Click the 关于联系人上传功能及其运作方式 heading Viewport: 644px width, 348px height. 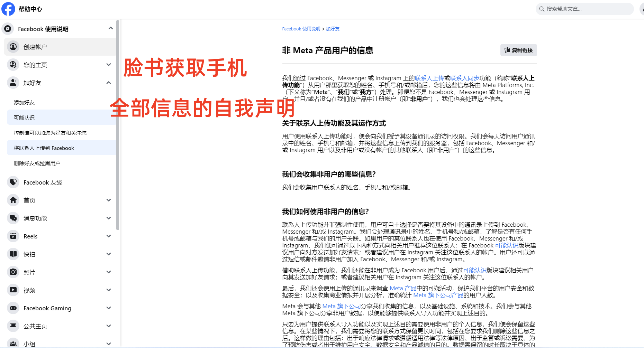[x=334, y=123]
